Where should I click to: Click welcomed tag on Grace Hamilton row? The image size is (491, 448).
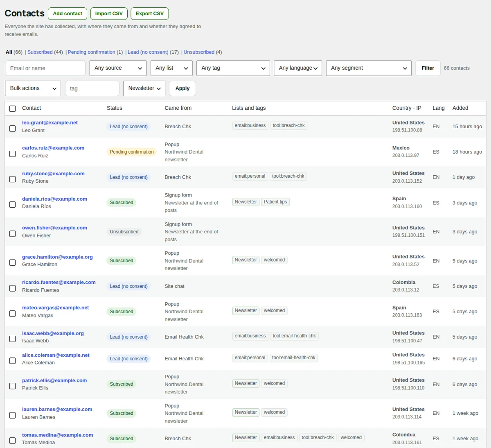(274, 260)
